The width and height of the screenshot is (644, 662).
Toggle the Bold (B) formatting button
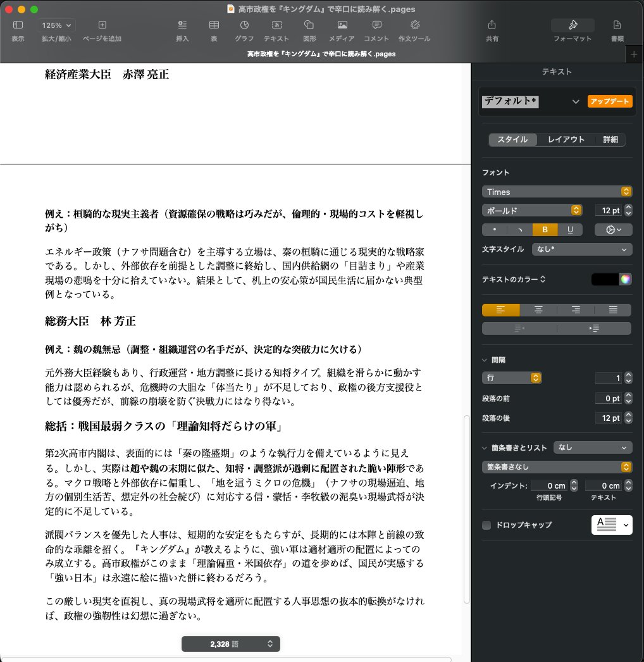545,230
